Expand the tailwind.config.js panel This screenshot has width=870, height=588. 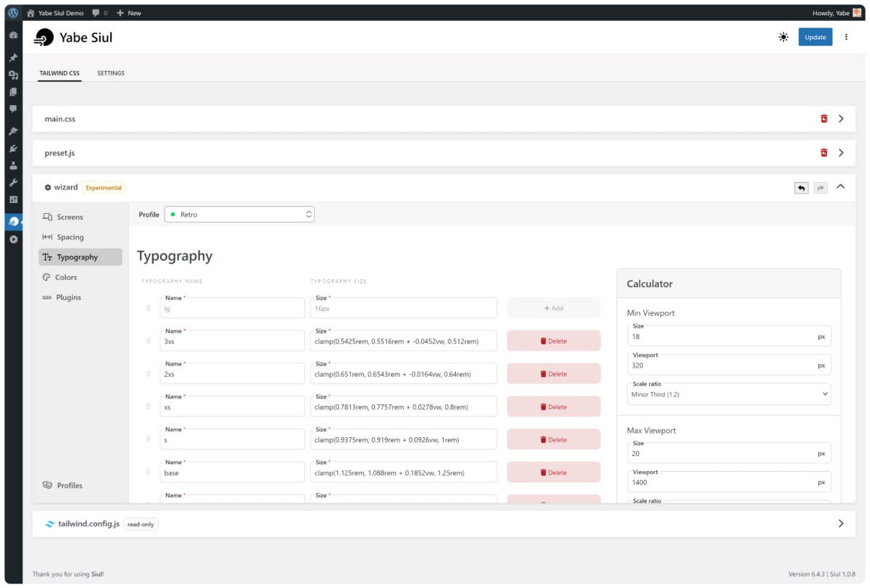click(x=841, y=523)
